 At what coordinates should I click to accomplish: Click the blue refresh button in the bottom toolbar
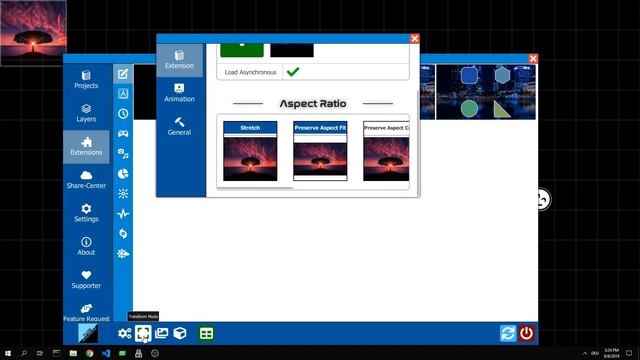[508, 333]
